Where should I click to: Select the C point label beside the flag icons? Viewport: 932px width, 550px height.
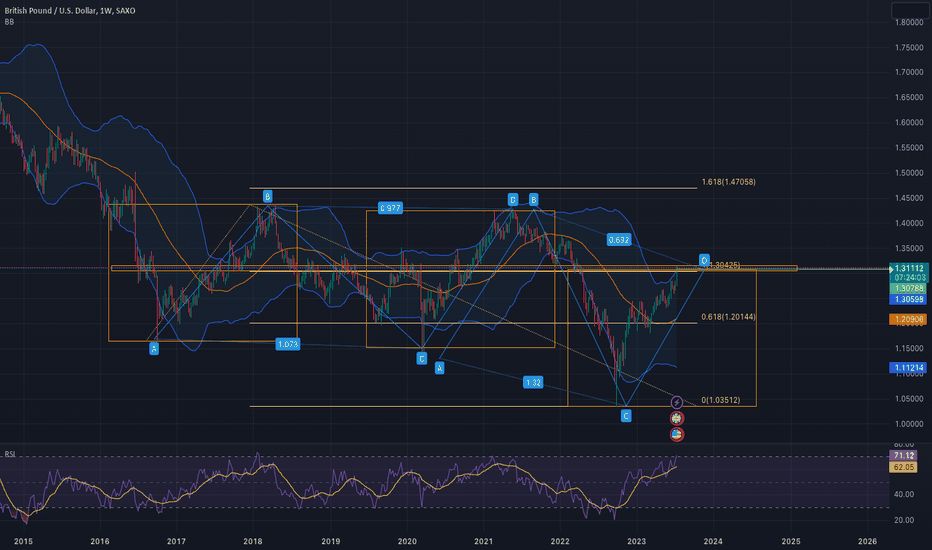coord(626,416)
